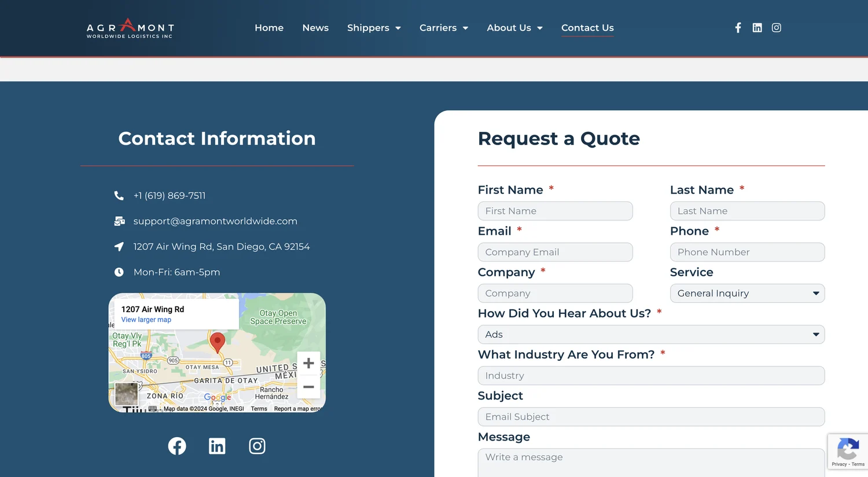Open Facebook from the header icons
Screen dimensions: 868x477
tap(738, 28)
